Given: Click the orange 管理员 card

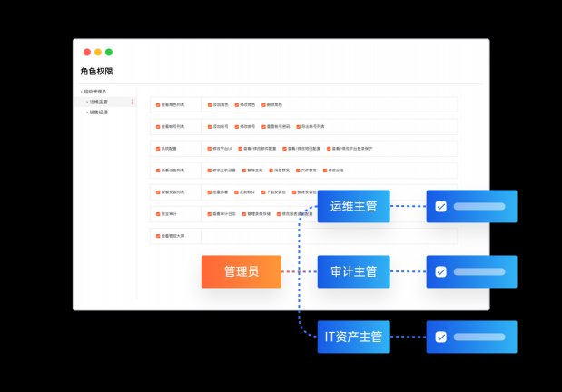Looking at the screenshot, I should tap(242, 271).
